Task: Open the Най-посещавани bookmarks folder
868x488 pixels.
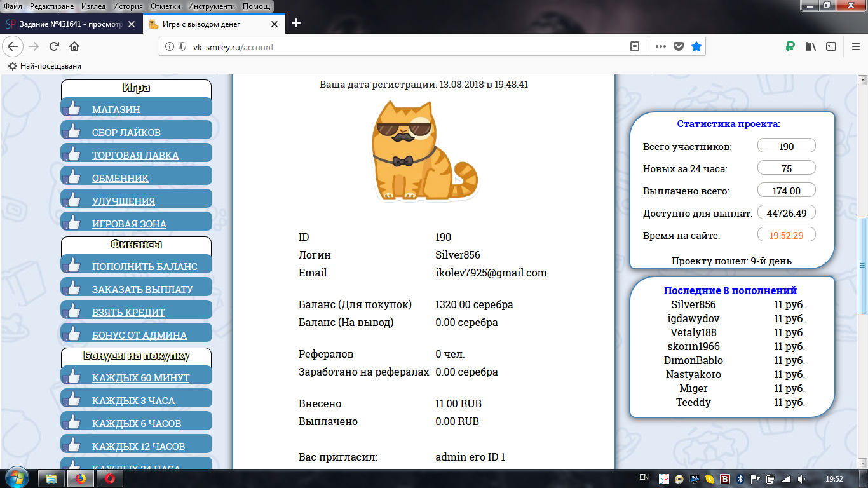Action: pos(45,65)
